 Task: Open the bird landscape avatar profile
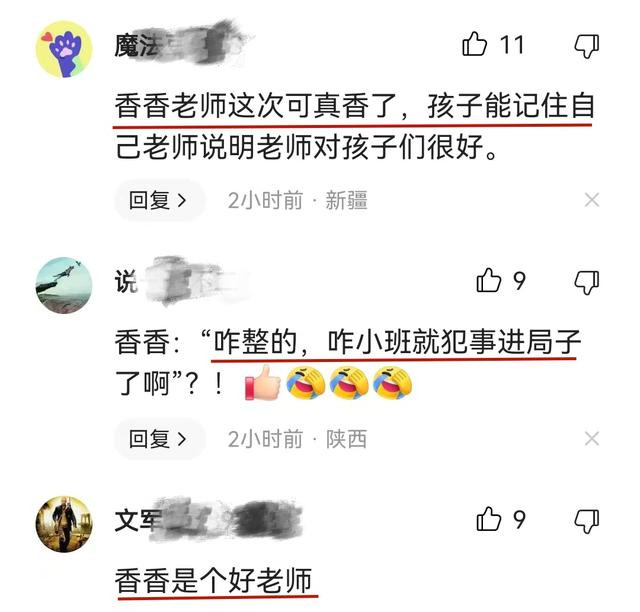tap(64, 285)
